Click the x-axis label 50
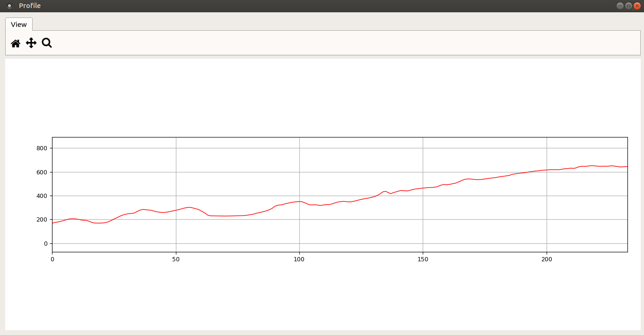Image resolution: width=644 pixels, height=335 pixels. tap(176, 259)
